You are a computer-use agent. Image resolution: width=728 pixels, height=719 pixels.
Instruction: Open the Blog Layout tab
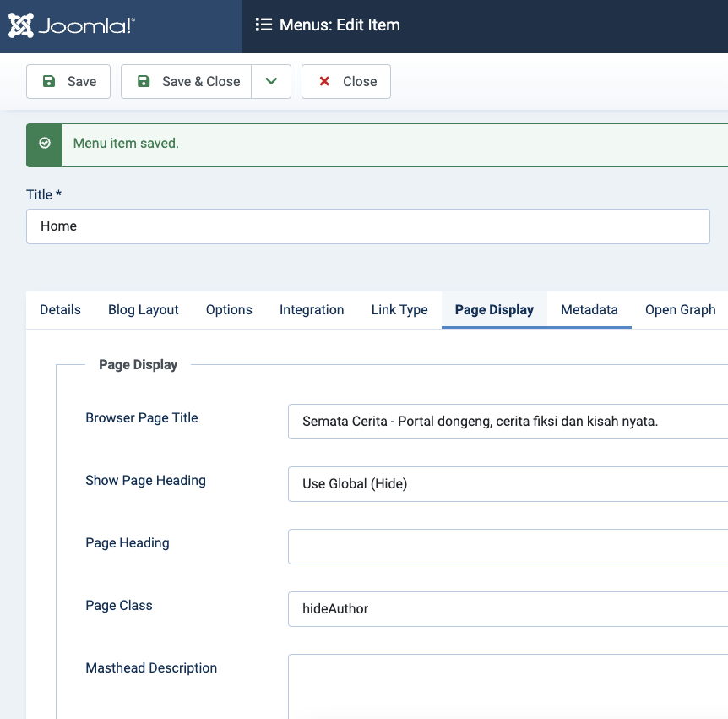coord(144,310)
